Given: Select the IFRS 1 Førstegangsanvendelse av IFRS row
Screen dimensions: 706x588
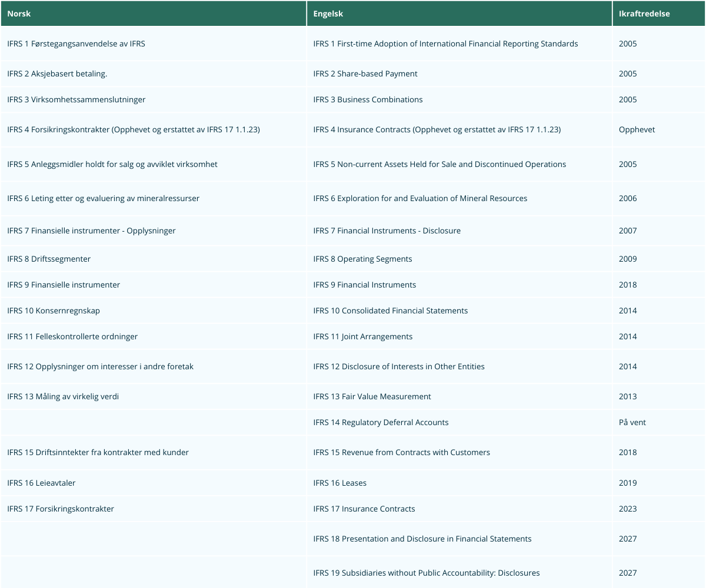Looking at the screenshot, I should tap(76, 44).
